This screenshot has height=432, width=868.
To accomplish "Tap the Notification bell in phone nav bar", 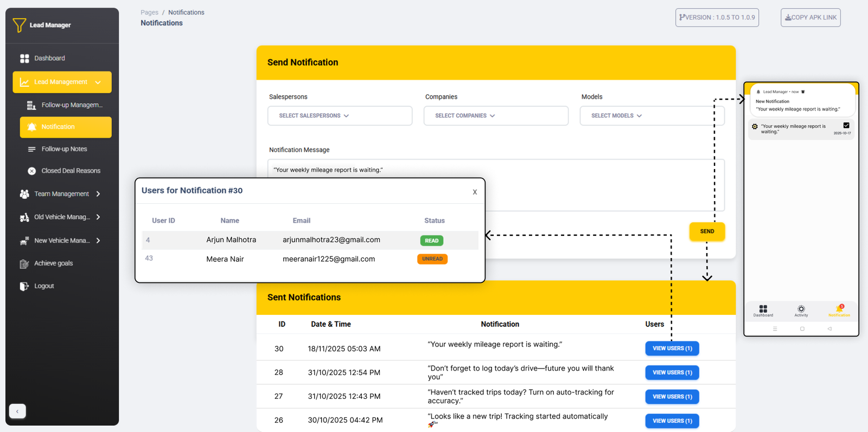I will coord(839,310).
